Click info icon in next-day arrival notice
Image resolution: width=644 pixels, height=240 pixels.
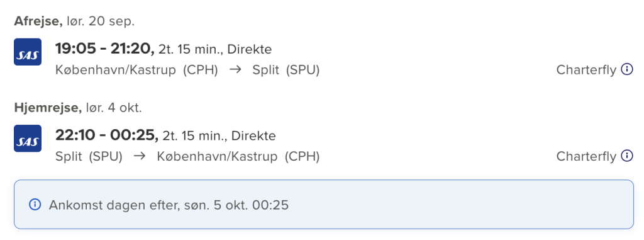click(x=35, y=204)
